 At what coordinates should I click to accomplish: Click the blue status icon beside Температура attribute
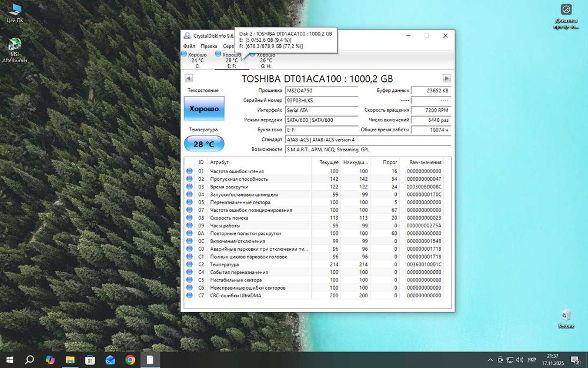click(x=189, y=264)
